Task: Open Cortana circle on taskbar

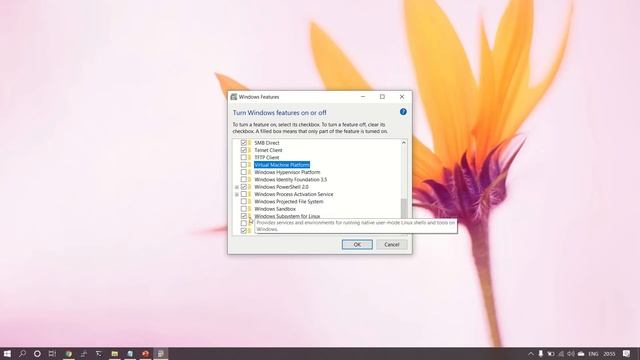Action: pos(37,353)
